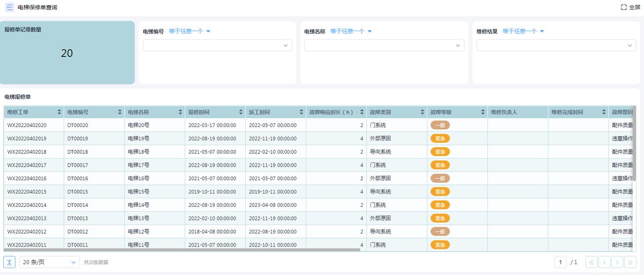Click the 电梯保修单查询 page title
Viewport: 644px width, 275px height.
tap(38, 8)
